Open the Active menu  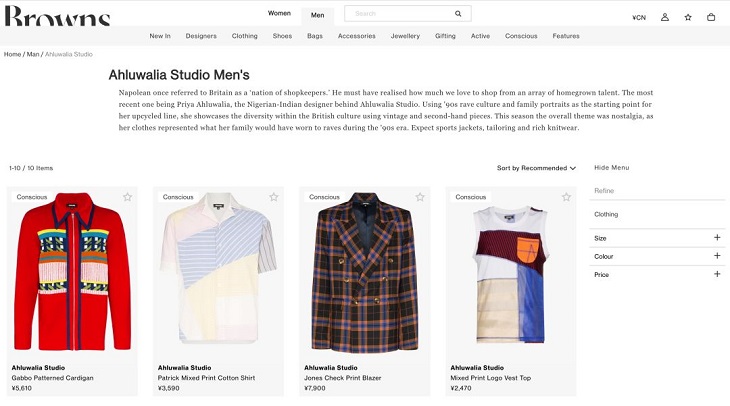(480, 36)
